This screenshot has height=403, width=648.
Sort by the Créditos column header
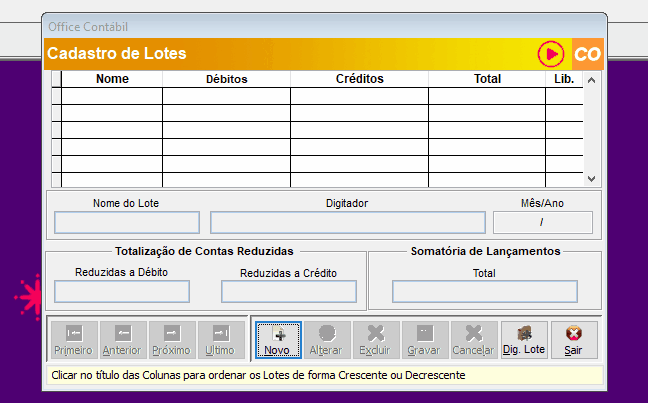pos(359,79)
